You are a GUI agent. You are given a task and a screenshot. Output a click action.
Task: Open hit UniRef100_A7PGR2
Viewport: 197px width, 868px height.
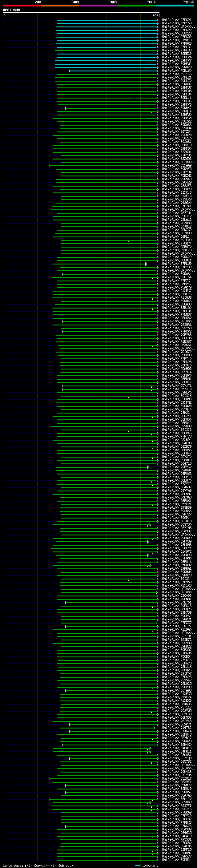176,30
